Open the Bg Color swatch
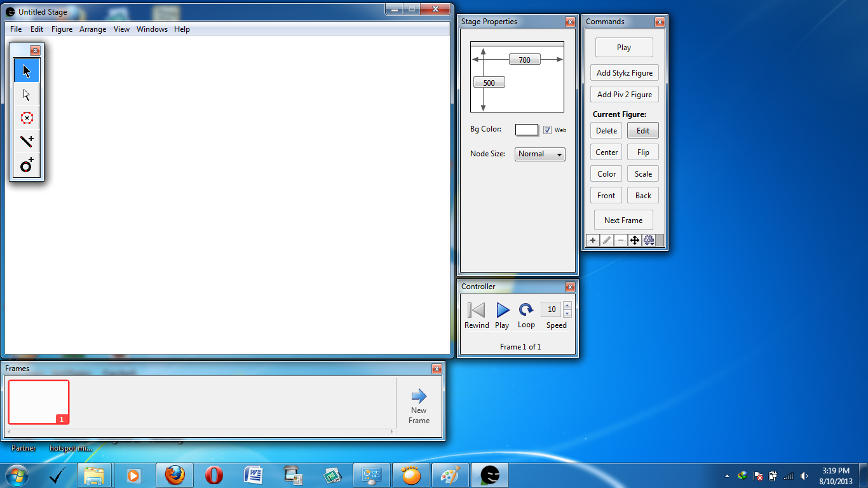 (527, 130)
